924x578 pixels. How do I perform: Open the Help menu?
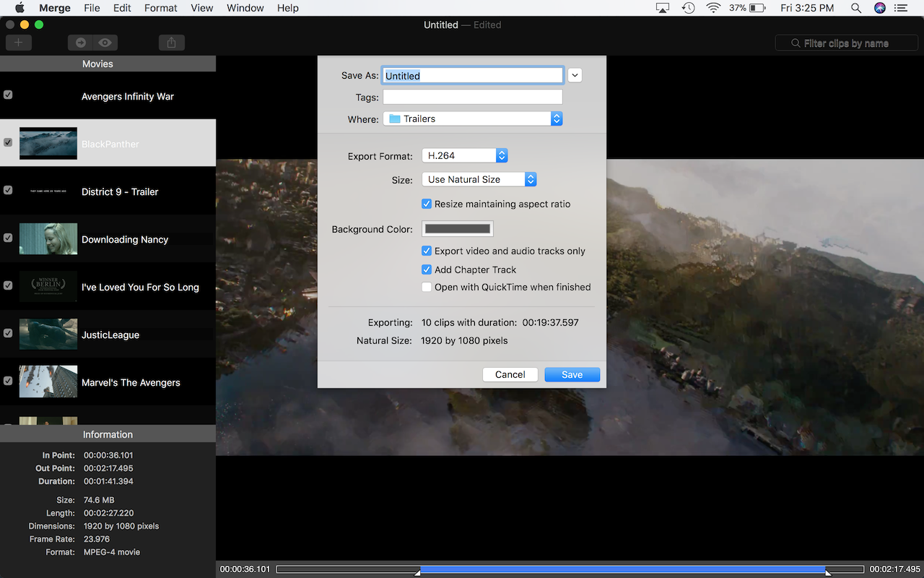tap(288, 8)
